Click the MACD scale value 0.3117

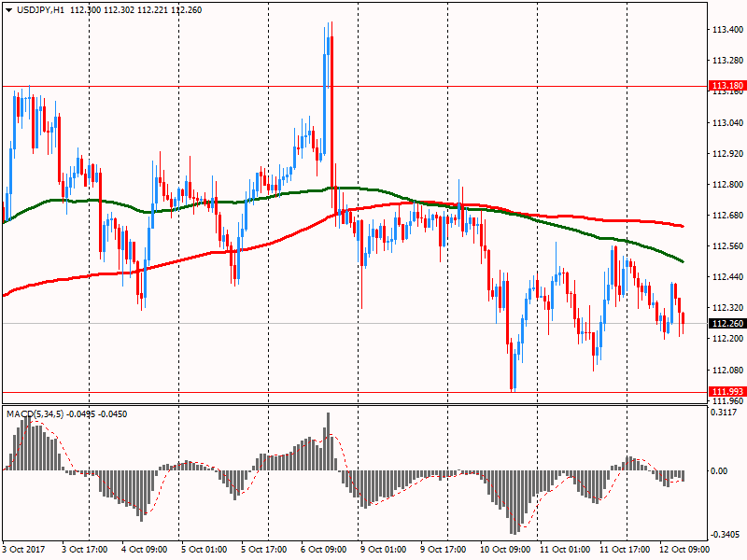pos(723,413)
